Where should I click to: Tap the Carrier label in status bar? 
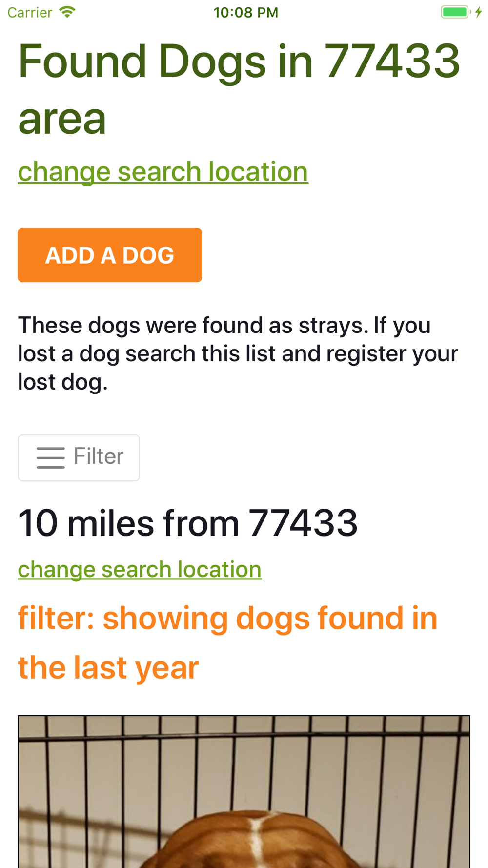pos(30,12)
